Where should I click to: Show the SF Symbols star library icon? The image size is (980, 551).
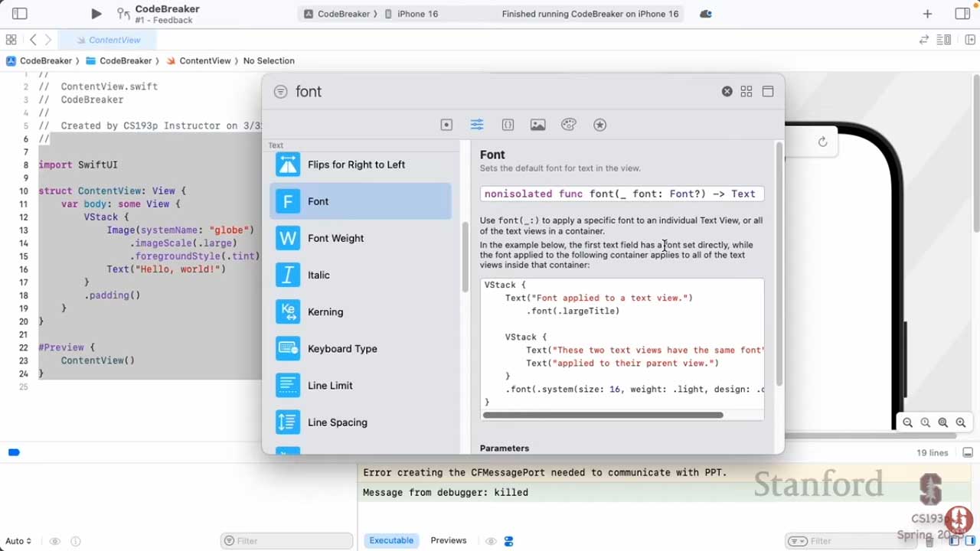click(x=599, y=125)
